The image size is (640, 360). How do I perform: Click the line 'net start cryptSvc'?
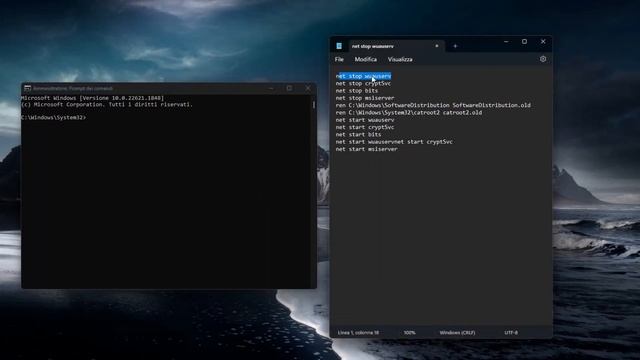365,127
